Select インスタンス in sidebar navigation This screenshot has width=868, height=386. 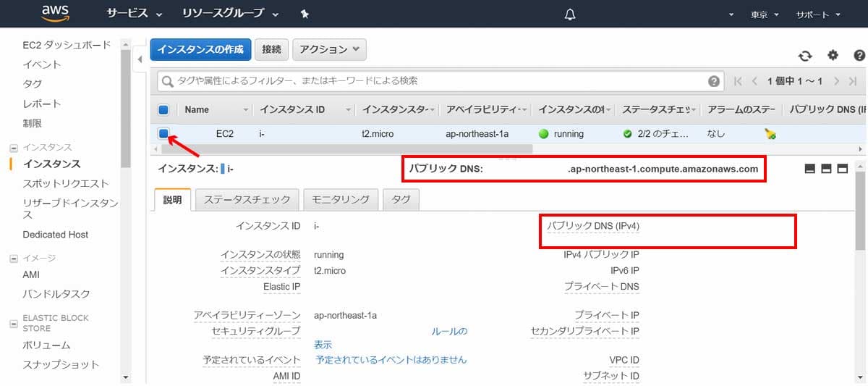(x=52, y=164)
